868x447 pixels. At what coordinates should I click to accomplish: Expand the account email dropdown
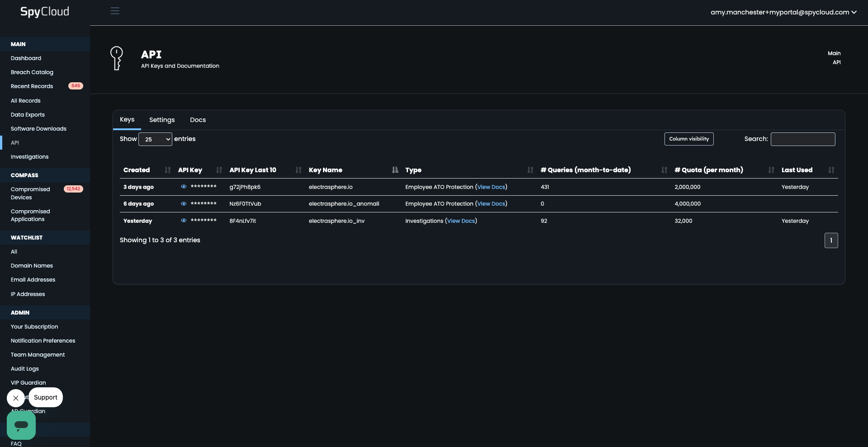click(783, 12)
